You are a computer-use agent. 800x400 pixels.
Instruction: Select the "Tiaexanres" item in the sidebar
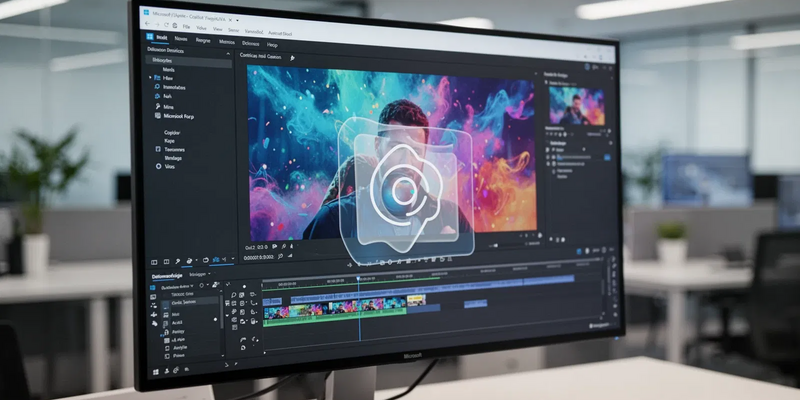pos(176,149)
